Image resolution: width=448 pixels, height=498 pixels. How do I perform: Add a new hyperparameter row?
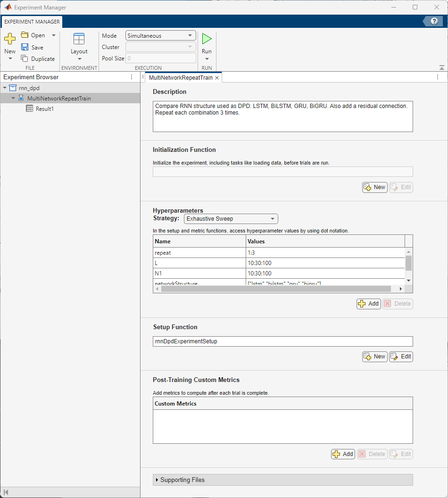[x=368, y=304]
